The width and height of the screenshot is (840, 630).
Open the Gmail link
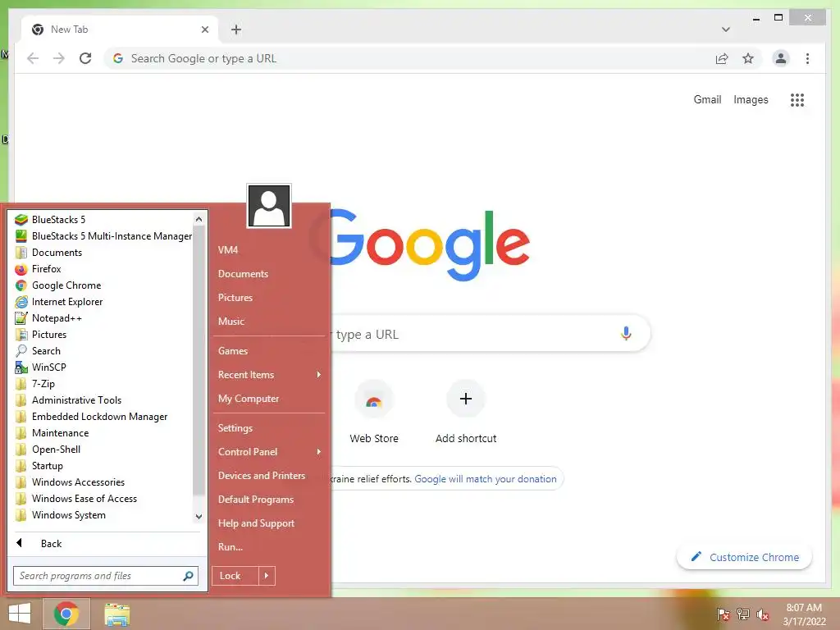point(707,99)
